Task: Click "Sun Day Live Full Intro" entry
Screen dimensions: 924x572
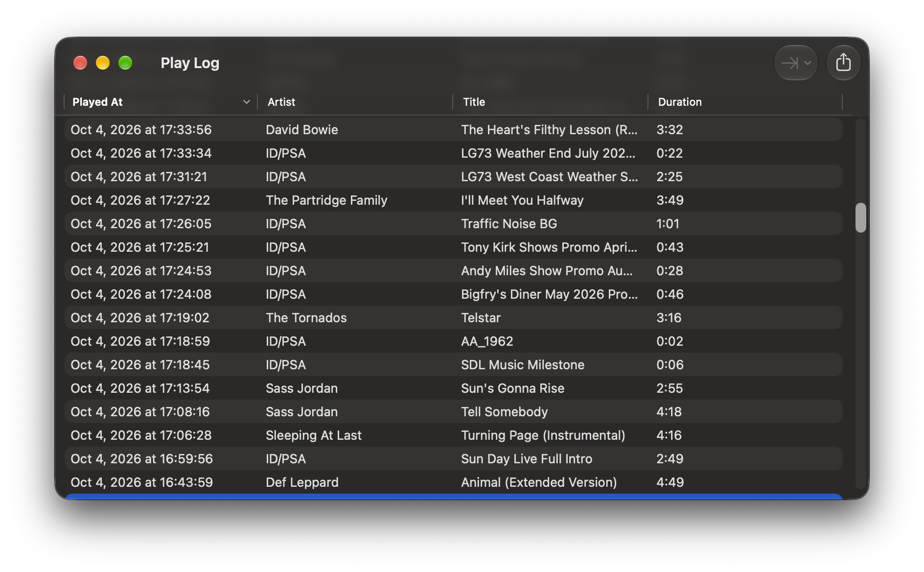Action: [454, 459]
